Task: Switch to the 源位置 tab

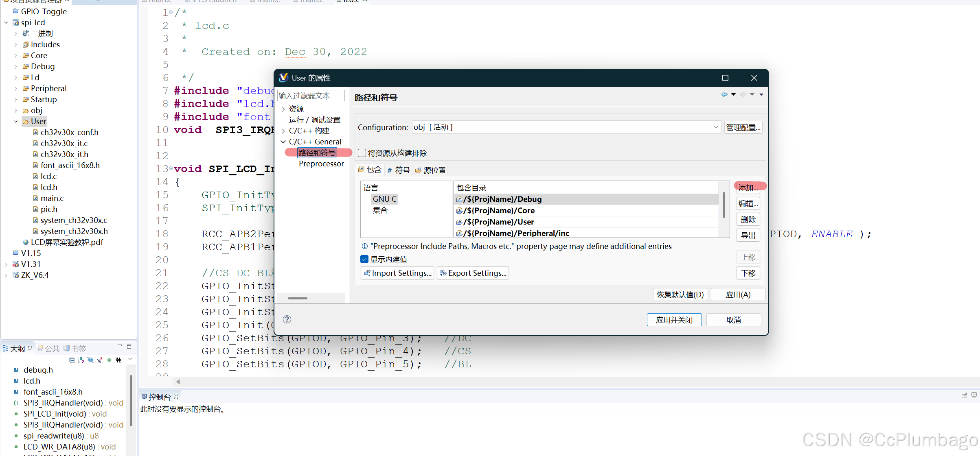Action: (430, 170)
